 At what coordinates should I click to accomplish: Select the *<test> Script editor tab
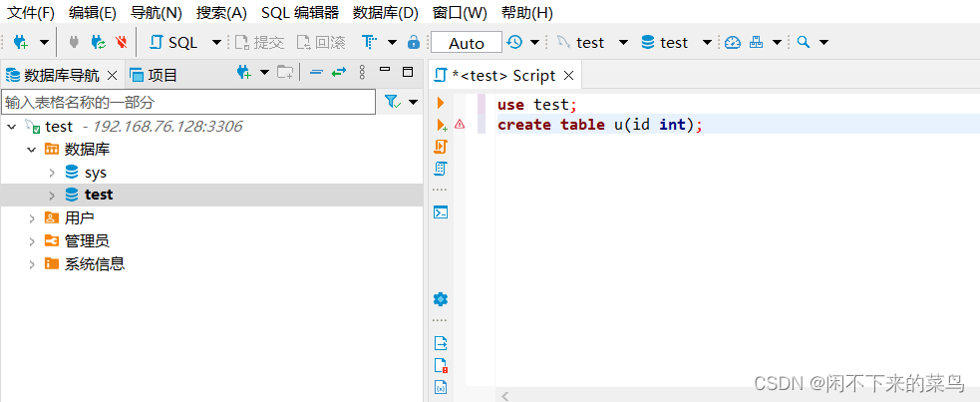pos(503,76)
